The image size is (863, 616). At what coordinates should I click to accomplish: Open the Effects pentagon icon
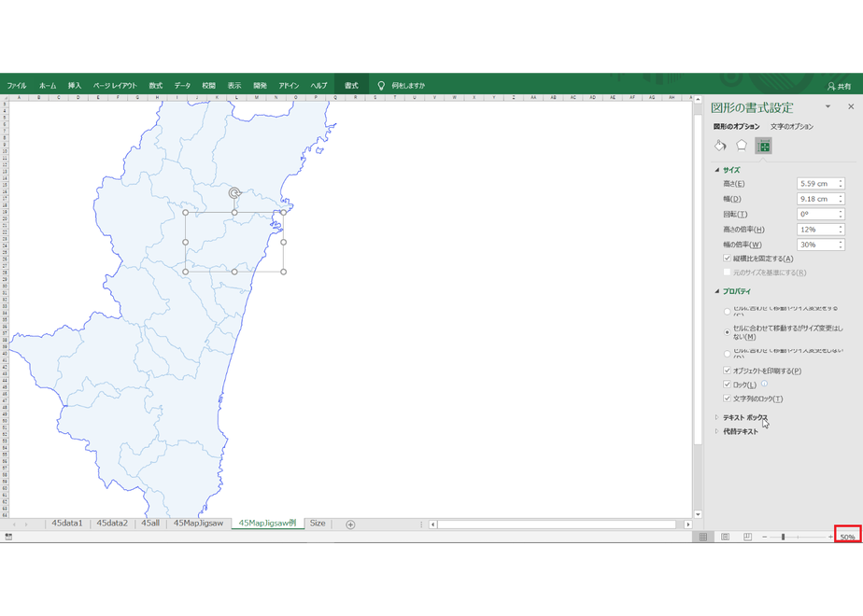(742, 146)
